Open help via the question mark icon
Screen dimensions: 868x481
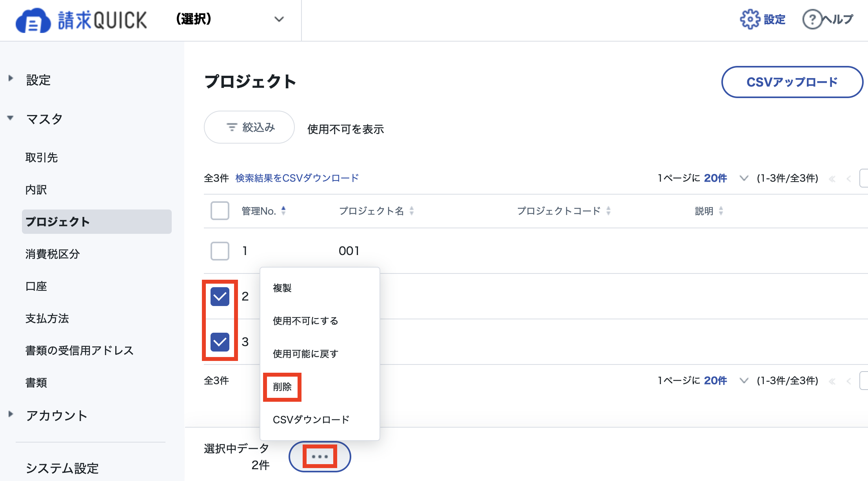[x=812, y=19]
